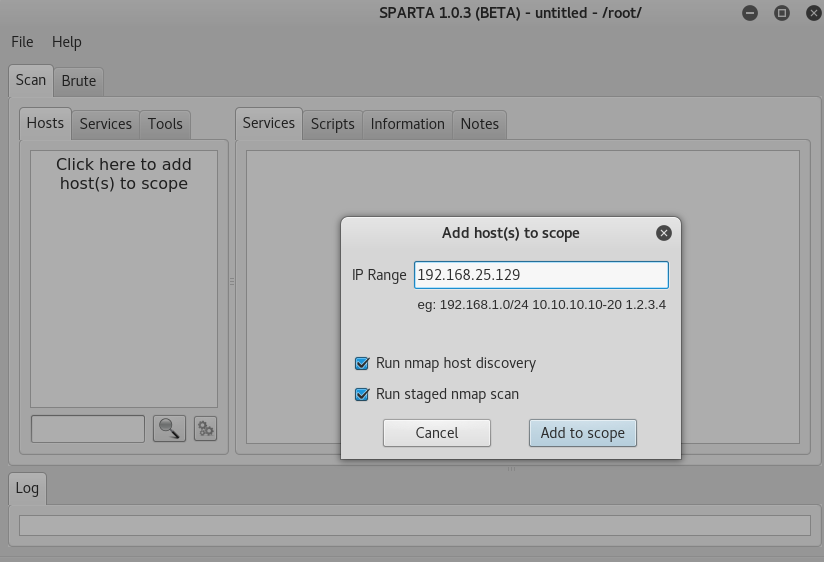The width and height of the screenshot is (824, 562).
Task: Click the IP Range label
Action: click(x=379, y=275)
